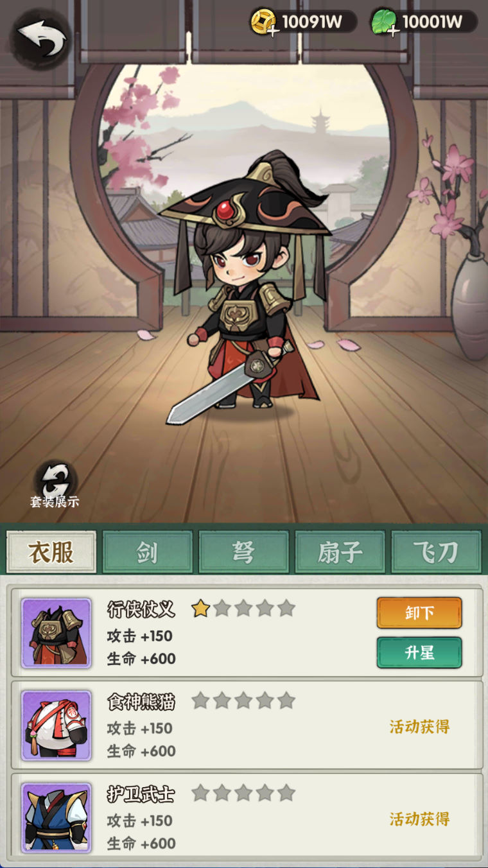Click the gold star on 行侠仗义
This screenshot has width=488, height=868.
(x=201, y=608)
